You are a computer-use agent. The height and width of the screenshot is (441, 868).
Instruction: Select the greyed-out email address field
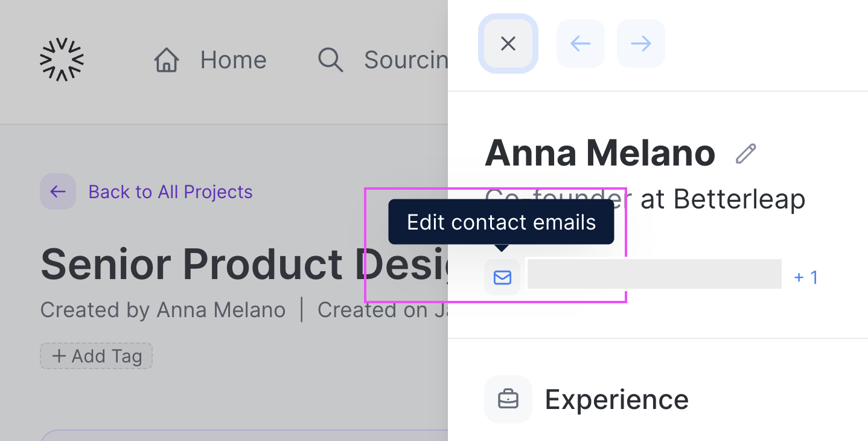pos(654,274)
